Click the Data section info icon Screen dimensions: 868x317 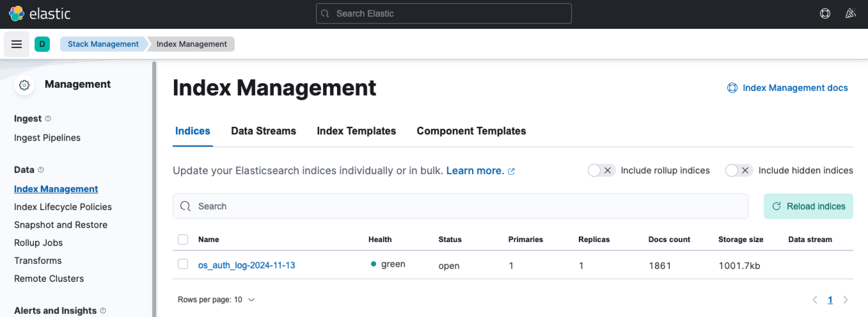point(41,170)
